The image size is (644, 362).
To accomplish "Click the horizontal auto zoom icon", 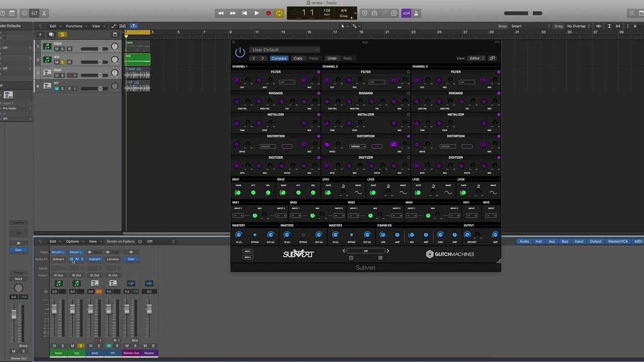I will point(618,26).
